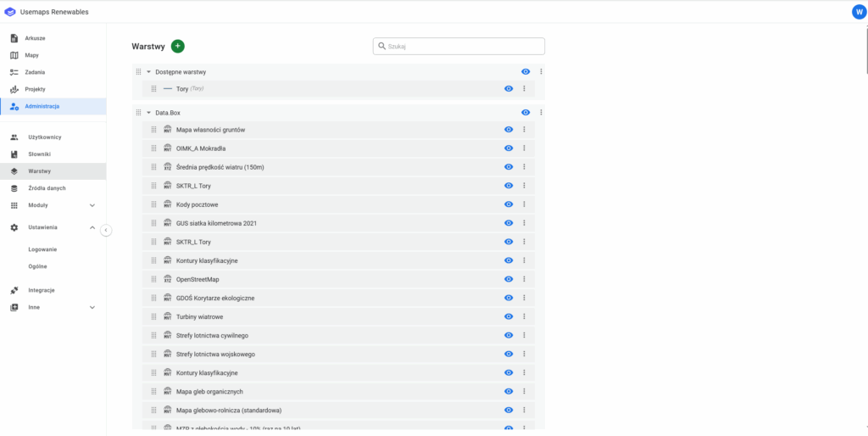Click the drag handle for Kody pocztowe layer
This screenshot has width=868, height=436.
[153, 204]
